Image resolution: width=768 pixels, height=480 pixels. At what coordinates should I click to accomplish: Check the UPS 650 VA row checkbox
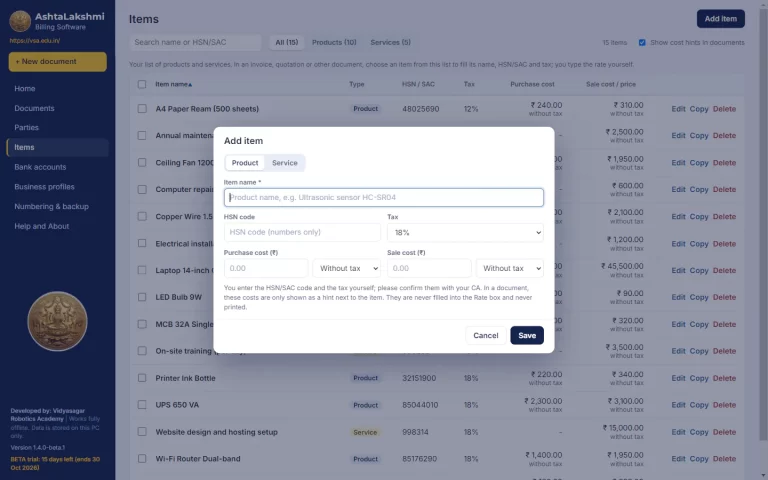142,405
